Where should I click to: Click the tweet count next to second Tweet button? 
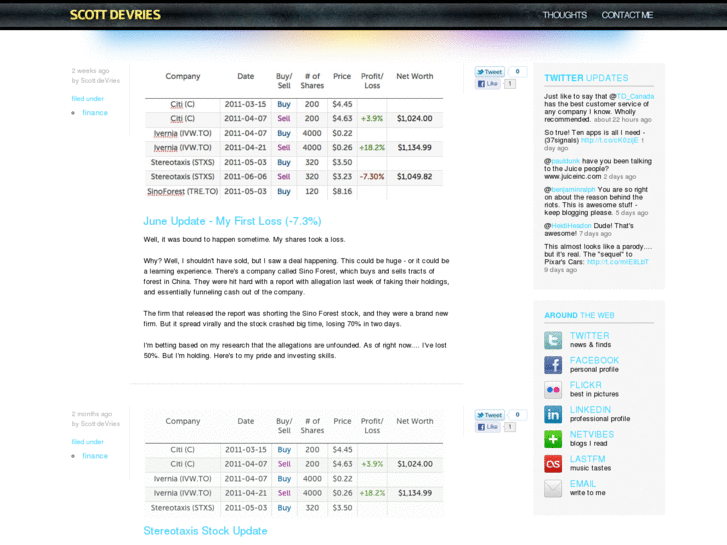tap(517, 415)
